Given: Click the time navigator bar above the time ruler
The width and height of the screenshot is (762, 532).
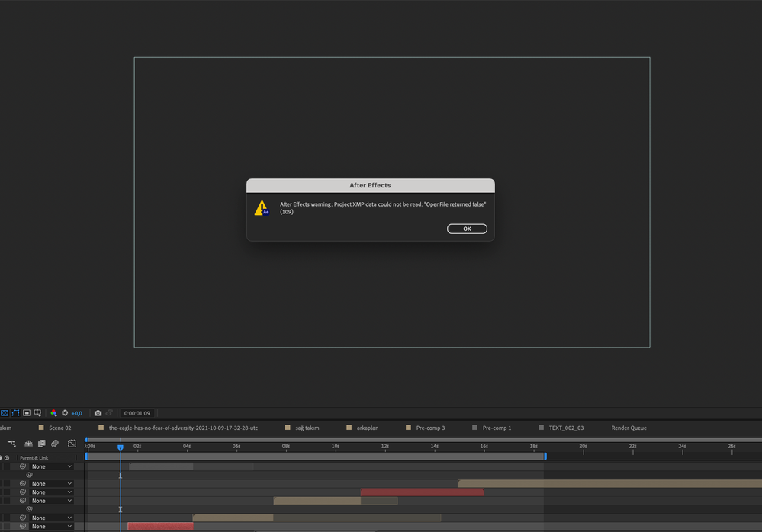Looking at the screenshot, I should pos(425,440).
